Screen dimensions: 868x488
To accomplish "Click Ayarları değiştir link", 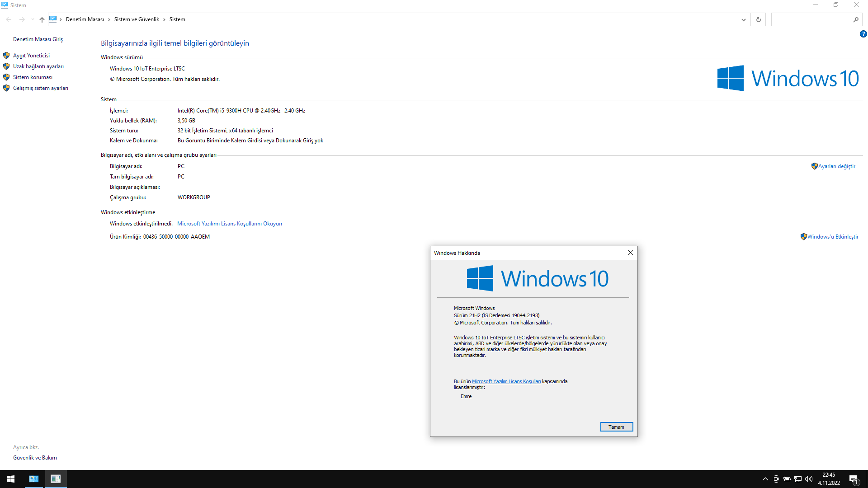I will 836,166.
